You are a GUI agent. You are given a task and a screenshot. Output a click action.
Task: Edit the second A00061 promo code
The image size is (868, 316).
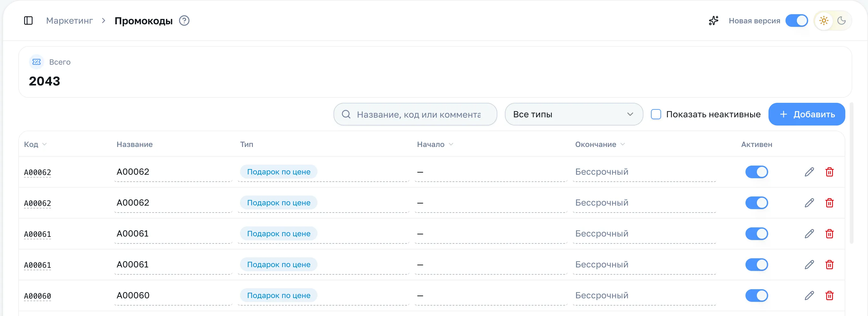click(809, 265)
